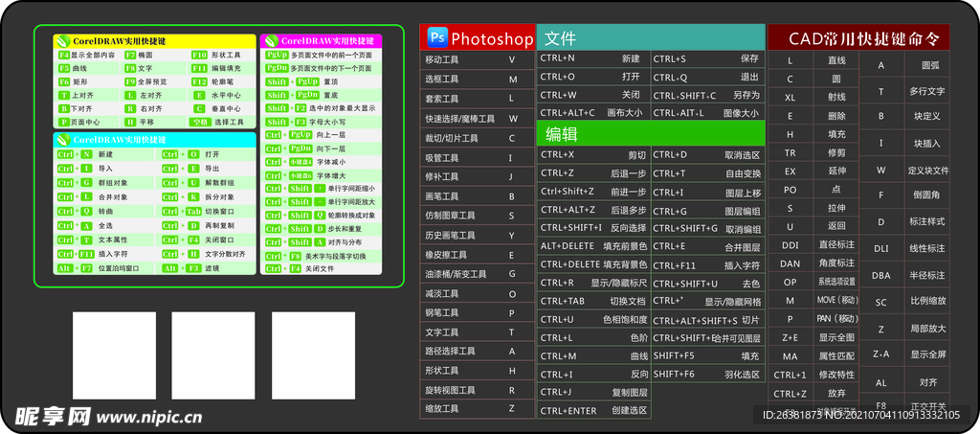Viewport: 980px width, 434px height.
Task: Click the ALT+DELETE 填充前景色 cell
Action: pos(593,246)
